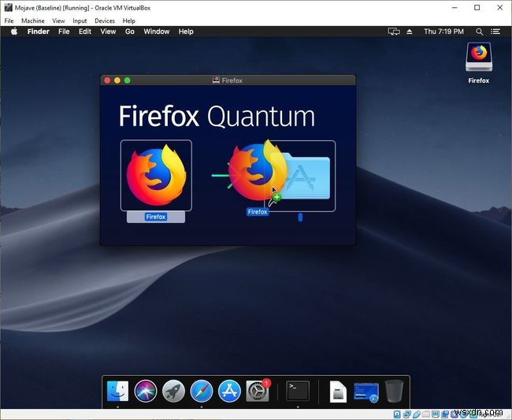Open App Store from the Dock
The width and height of the screenshot is (512, 420).
[x=229, y=391]
